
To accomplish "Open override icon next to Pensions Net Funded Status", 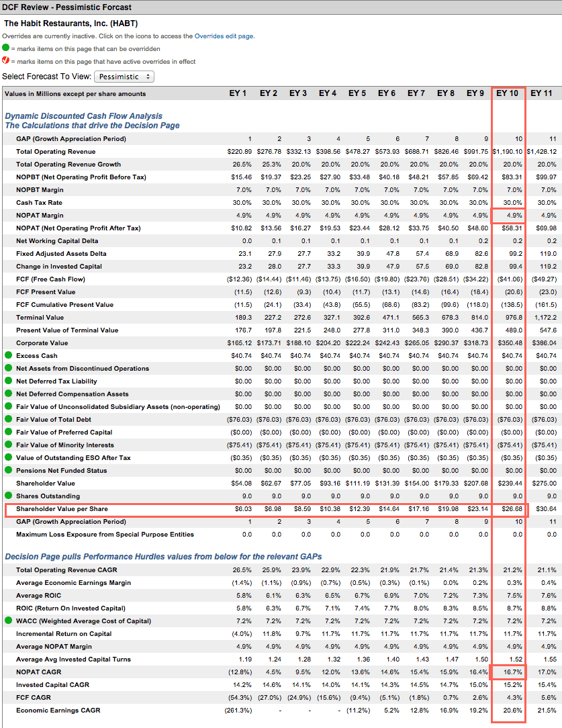I will (8, 470).
